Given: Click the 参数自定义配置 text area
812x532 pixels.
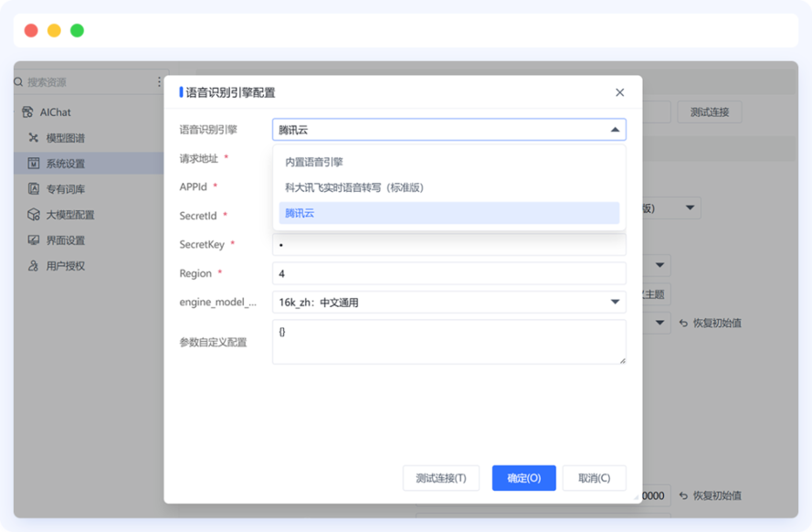Looking at the screenshot, I should click(x=448, y=342).
